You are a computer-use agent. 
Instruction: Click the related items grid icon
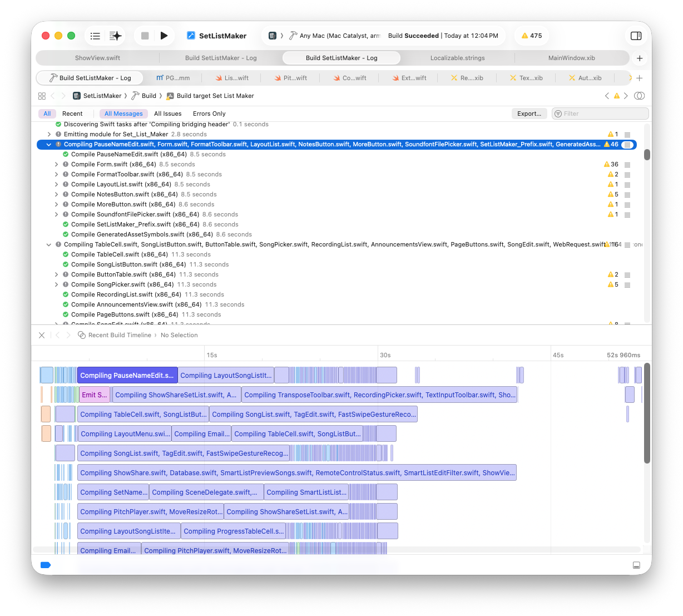coord(42,96)
